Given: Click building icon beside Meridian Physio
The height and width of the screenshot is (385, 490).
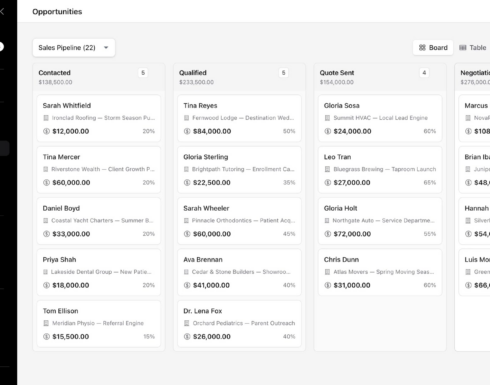Looking at the screenshot, I should [x=46, y=323].
